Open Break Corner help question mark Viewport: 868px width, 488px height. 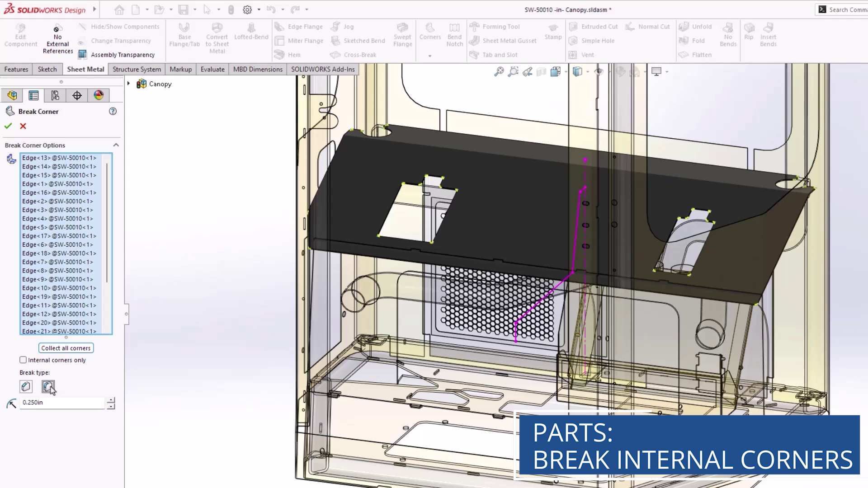click(113, 111)
